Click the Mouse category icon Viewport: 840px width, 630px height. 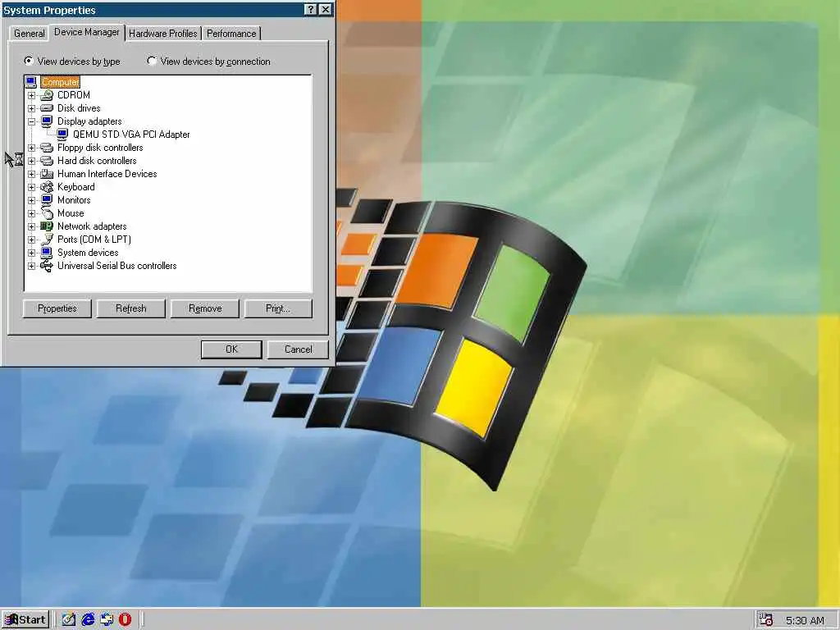pos(47,213)
